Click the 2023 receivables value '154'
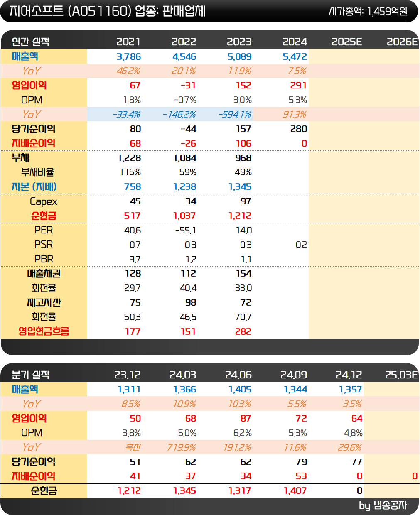420x515 pixels. tap(243, 274)
